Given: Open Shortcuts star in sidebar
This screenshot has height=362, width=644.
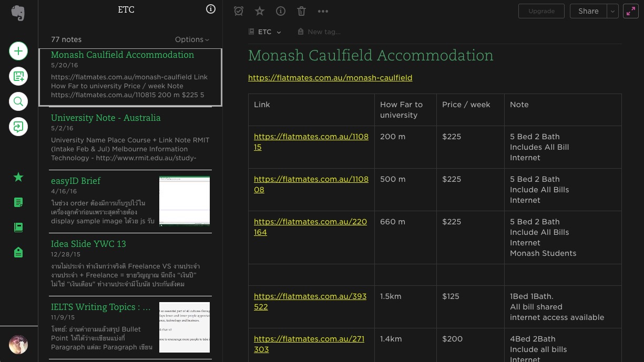Looking at the screenshot, I should tap(18, 177).
